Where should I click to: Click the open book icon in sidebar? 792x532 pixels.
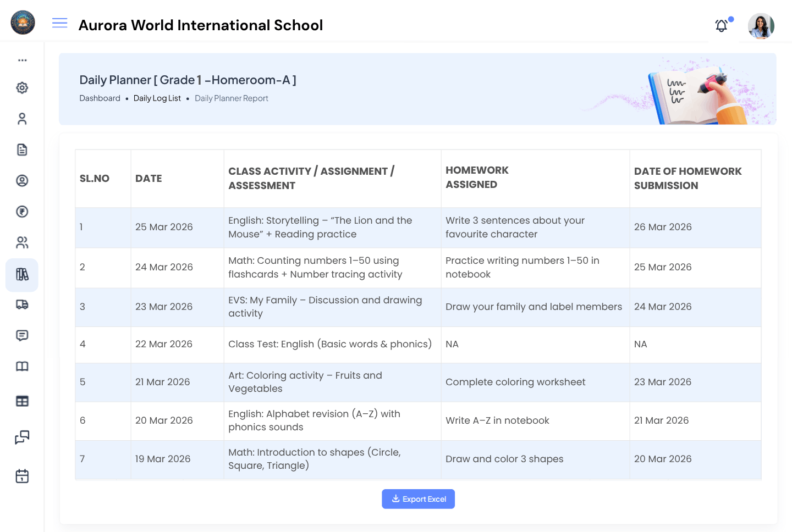[x=22, y=366]
